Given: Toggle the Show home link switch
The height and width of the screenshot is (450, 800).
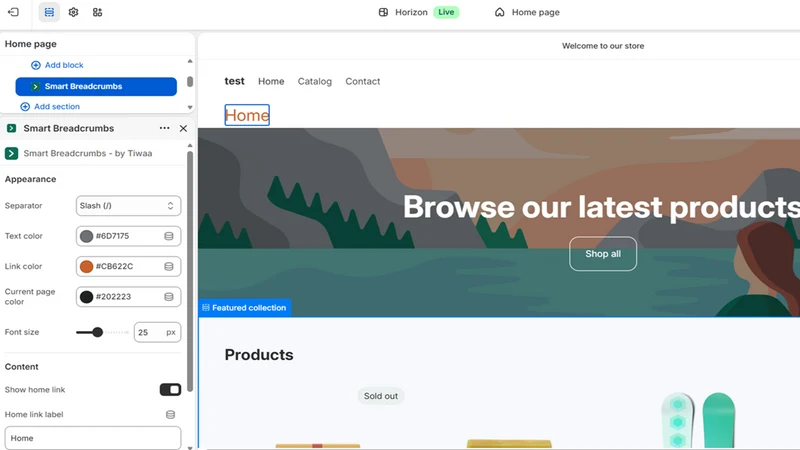Looking at the screenshot, I should click(170, 390).
